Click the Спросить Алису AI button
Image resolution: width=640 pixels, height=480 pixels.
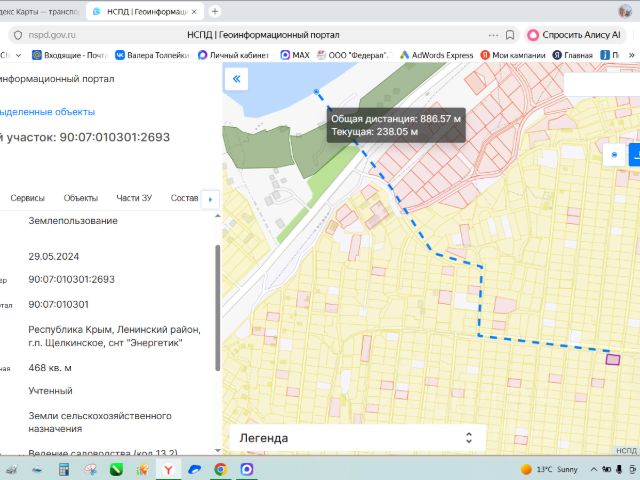coord(575,35)
